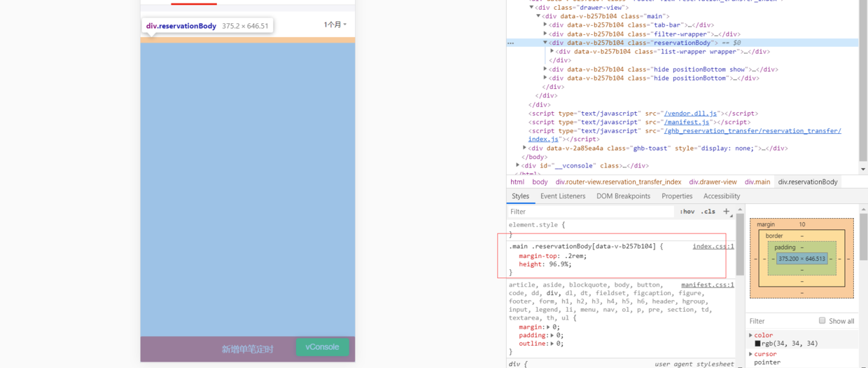Expand the tab-bar div node

point(545,25)
